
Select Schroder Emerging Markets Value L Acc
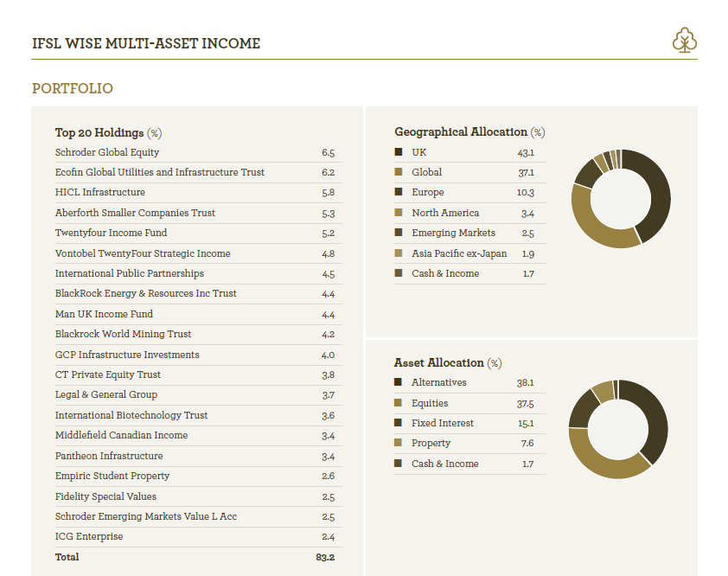(198, 516)
